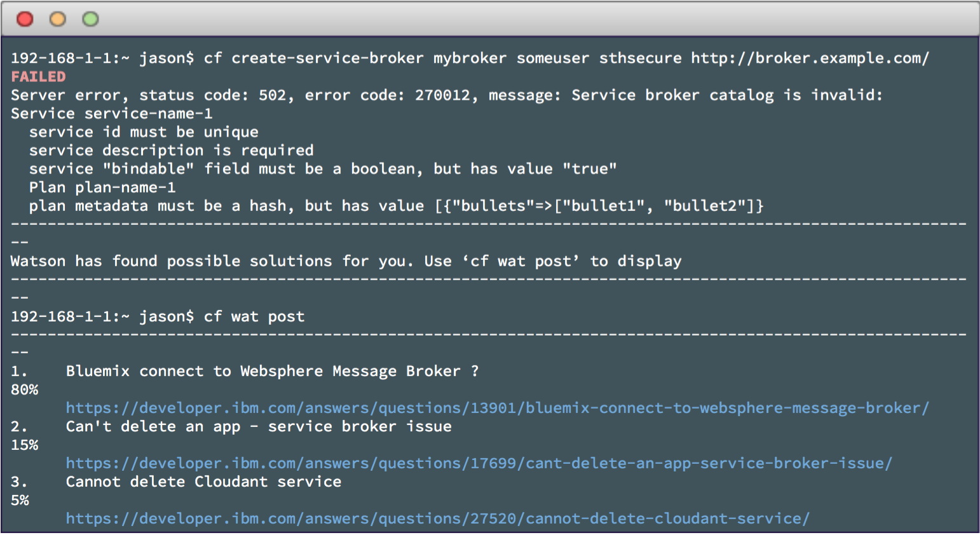Click the 'service id must be unique' error

tap(144, 132)
